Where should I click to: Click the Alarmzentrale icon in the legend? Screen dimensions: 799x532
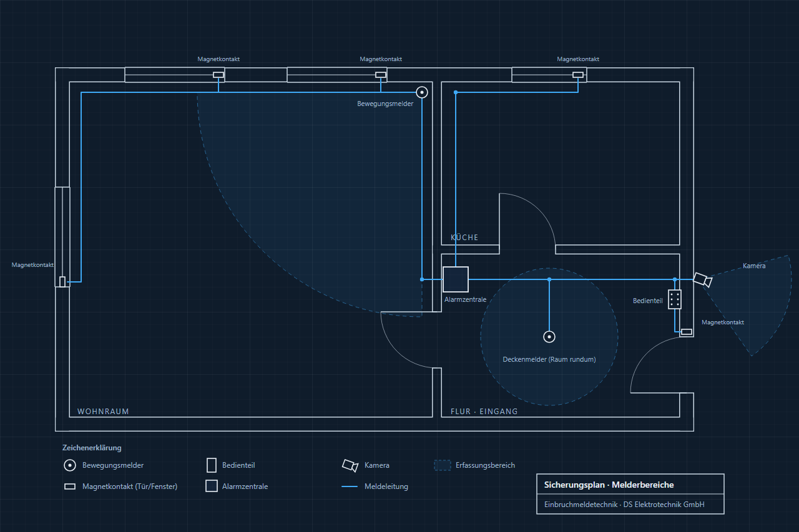(x=211, y=486)
